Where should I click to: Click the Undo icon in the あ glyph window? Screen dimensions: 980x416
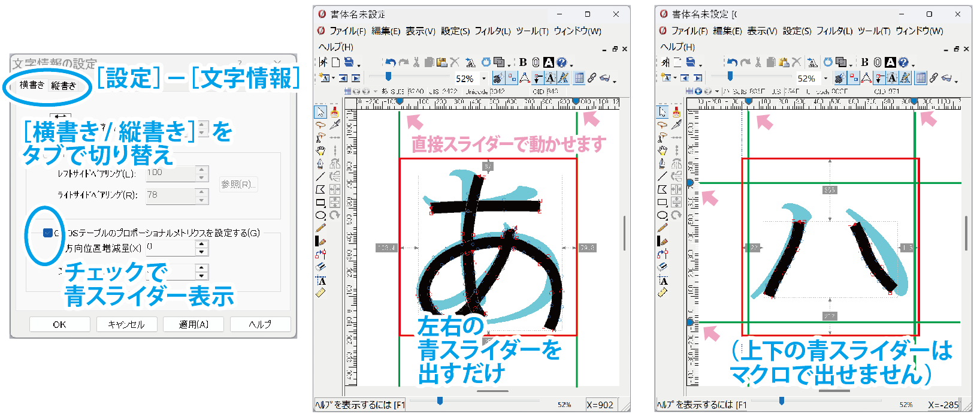click(391, 62)
